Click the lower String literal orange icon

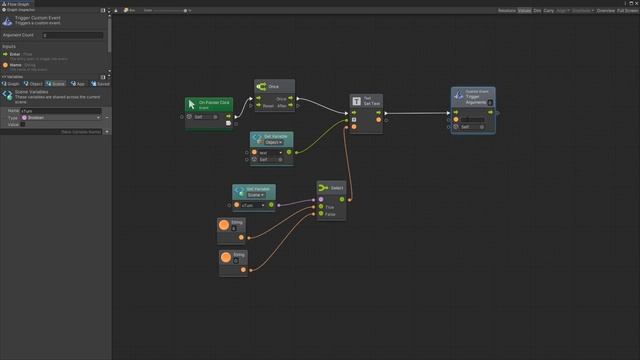click(226, 257)
